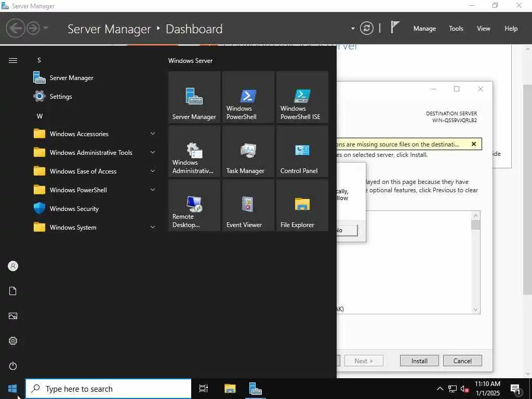
Task: Click the Install button in the wizard
Action: tap(419, 361)
